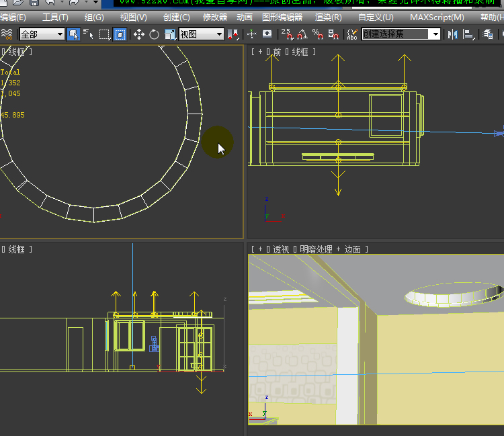Screen dimensions: 504x436
Task: Select the Select and Rotate tool
Action: 155,34
